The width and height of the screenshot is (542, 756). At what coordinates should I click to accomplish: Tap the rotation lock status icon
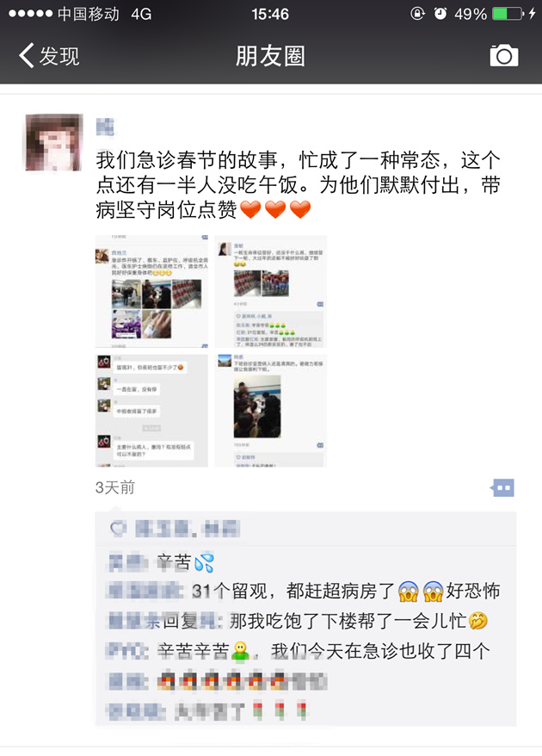click(417, 14)
